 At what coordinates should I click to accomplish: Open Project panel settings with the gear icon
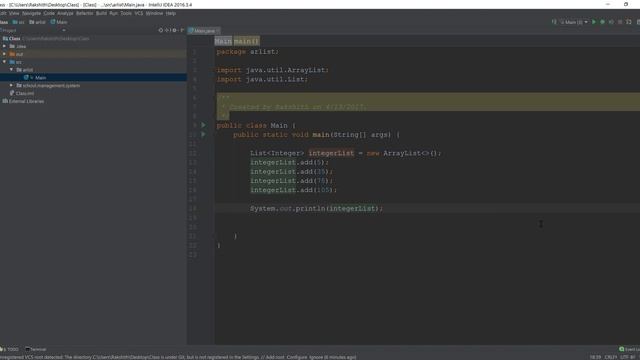(x=174, y=30)
